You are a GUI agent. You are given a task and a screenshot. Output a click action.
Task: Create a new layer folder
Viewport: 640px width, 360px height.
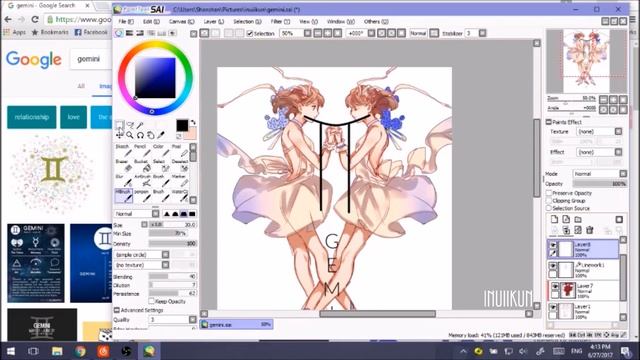578,220
